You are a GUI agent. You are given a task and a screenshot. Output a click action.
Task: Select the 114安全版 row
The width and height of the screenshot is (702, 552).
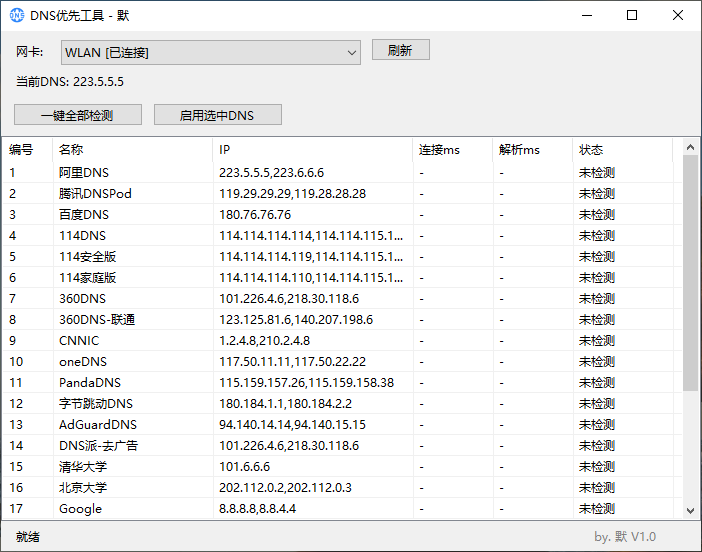point(342,257)
